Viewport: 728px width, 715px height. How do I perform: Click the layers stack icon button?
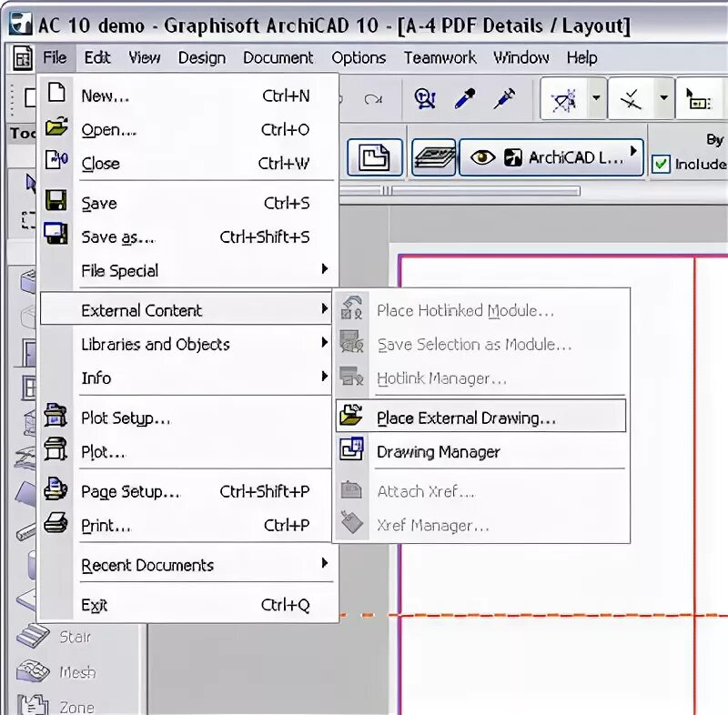tap(434, 157)
